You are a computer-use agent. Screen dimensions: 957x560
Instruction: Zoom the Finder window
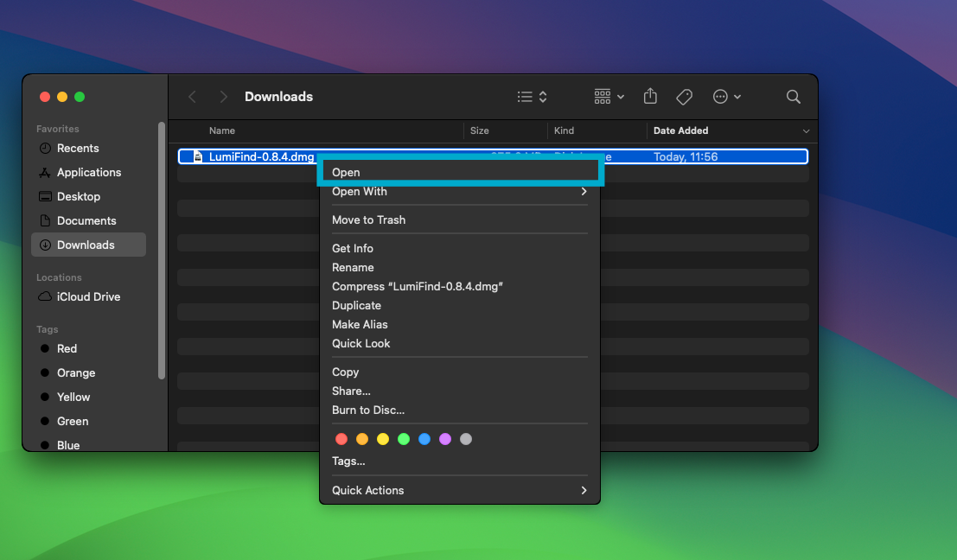[80, 97]
